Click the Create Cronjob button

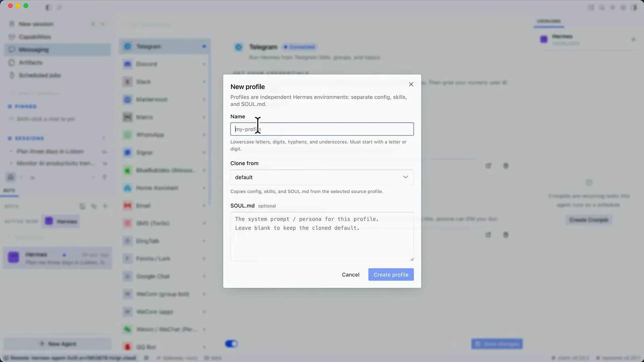pos(589,220)
